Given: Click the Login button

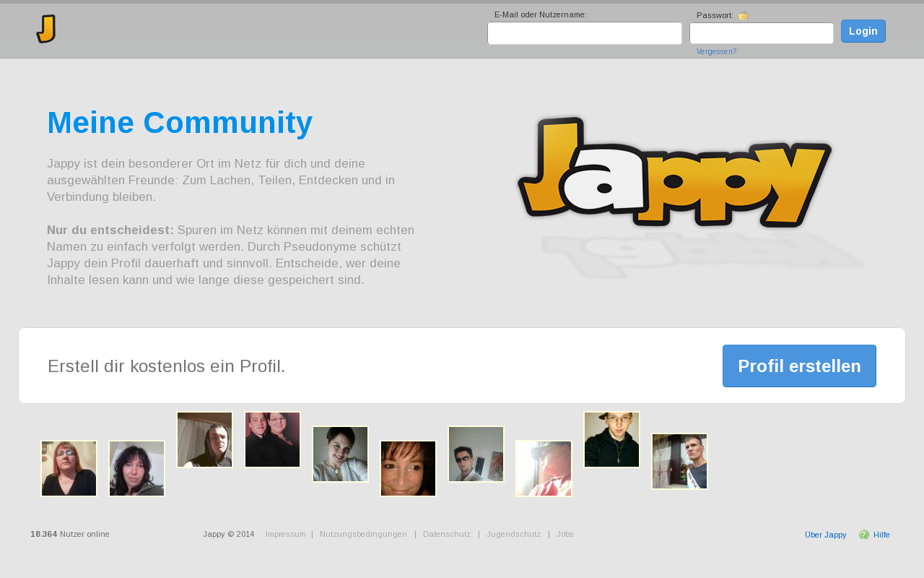Looking at the screenshot, I should pyautogui.click(x=863, y=31).
